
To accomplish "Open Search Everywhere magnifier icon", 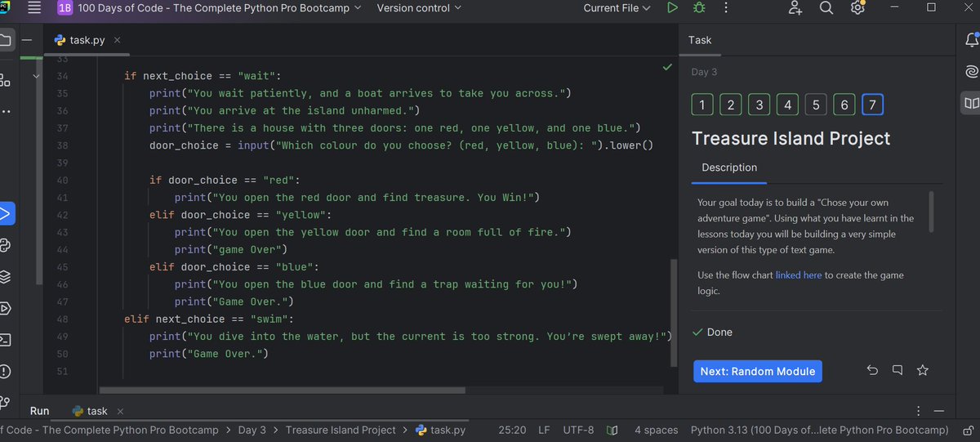I will [x=826, y=8].
